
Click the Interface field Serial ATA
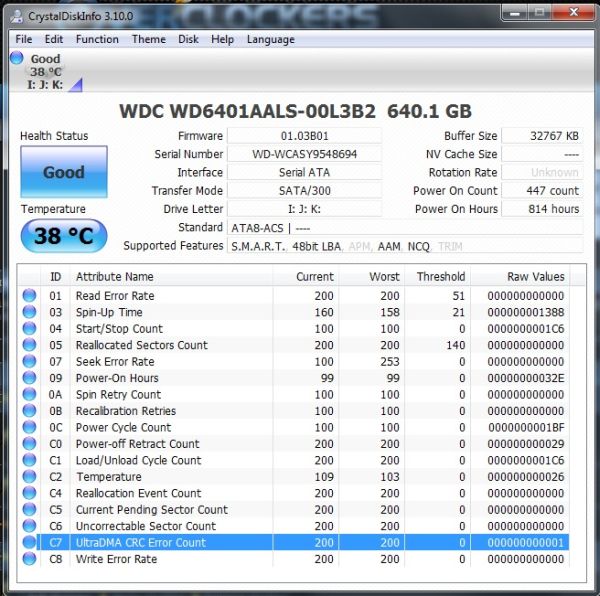pos(305,173)
